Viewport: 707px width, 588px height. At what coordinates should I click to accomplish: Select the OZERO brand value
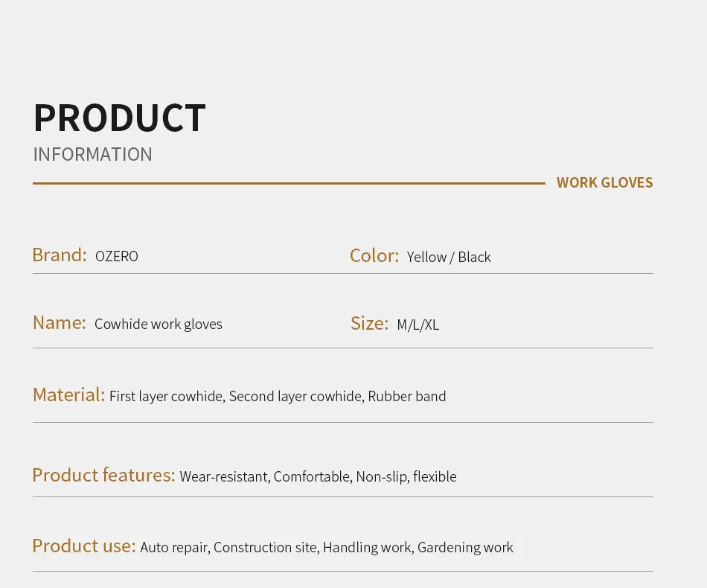coord(117,256)
